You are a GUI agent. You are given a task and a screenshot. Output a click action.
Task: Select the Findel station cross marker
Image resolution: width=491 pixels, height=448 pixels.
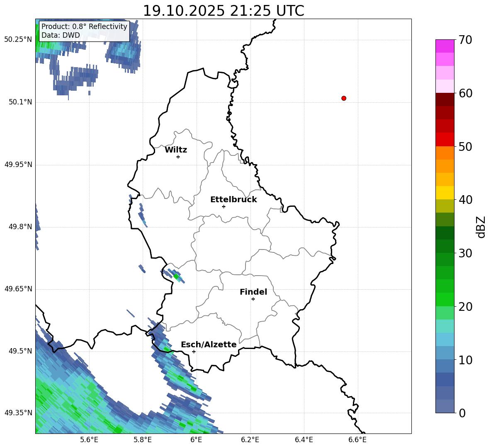tap(253, 299)
